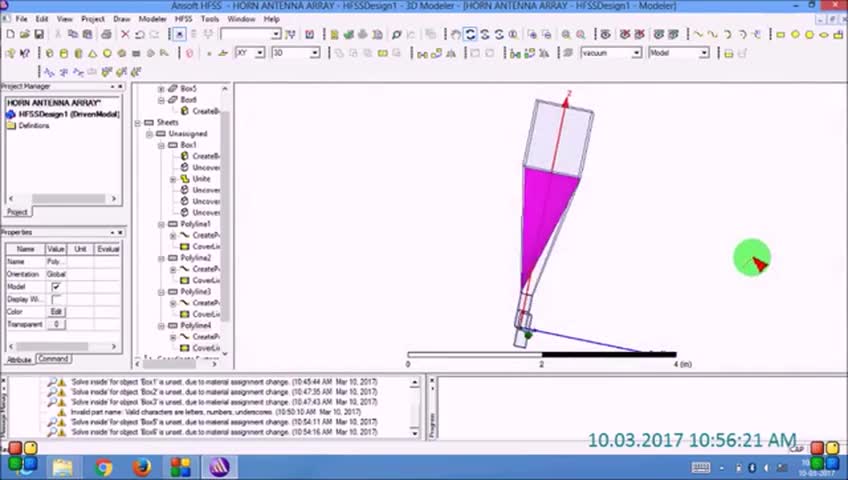Open the 3D movement mode dropdown

pyautogui.click(x=314, y=53)
